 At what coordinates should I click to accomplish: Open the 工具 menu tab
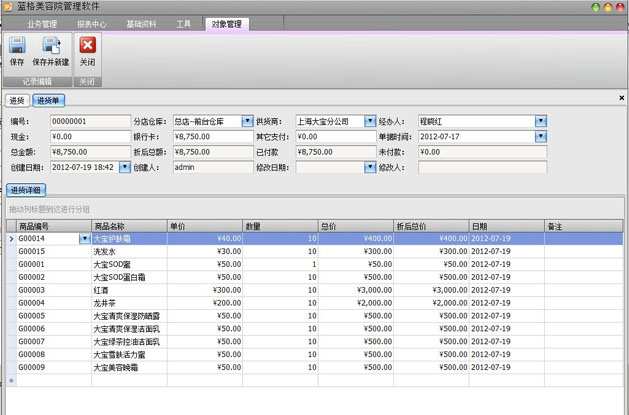point(183,24)
